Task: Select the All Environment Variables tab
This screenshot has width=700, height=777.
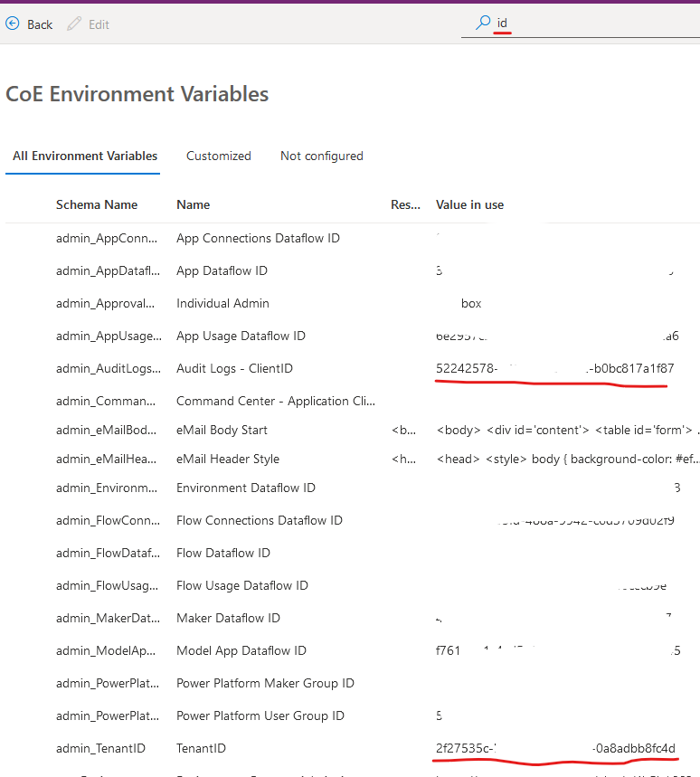Action: point(82,156)
